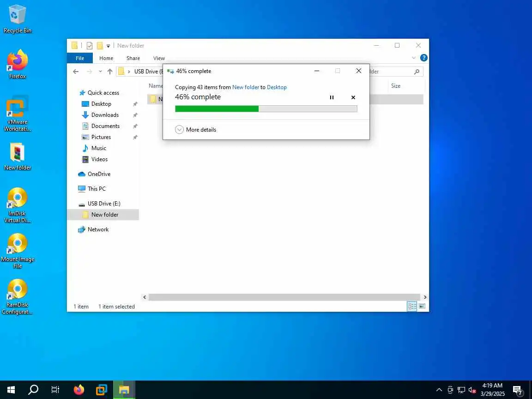Screen dimensions: 532x399
Task: Open Explorer help via question mark icon
Action: click(x=424, y=58)
